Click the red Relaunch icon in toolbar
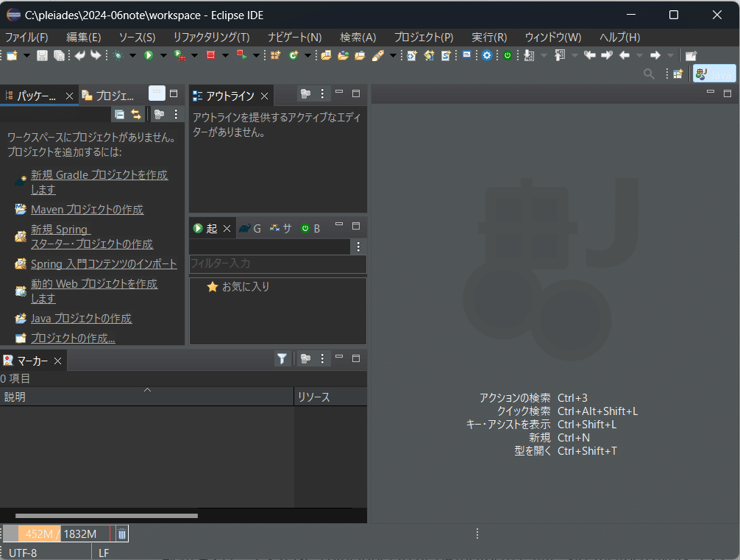The image size is (740, 560). pos(241,55)
